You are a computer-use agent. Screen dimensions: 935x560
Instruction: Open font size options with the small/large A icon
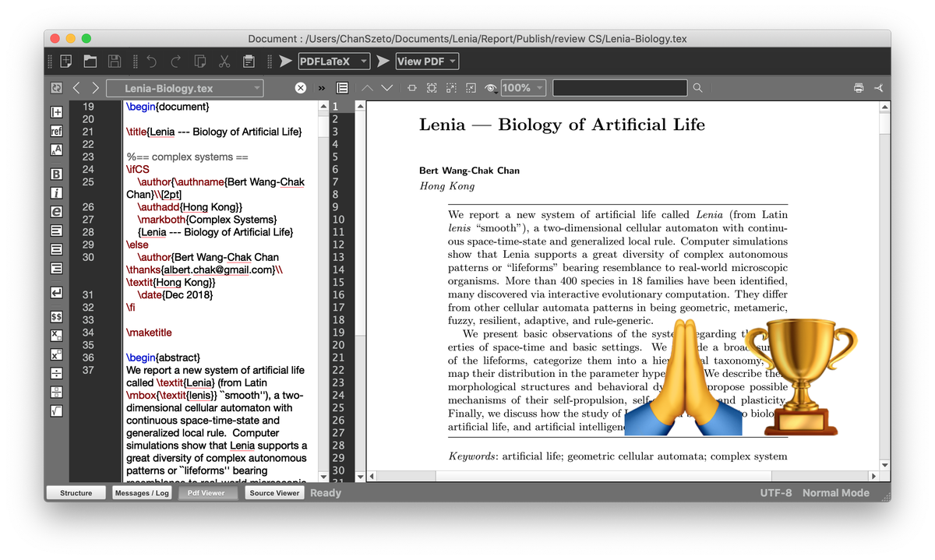(56, 150)
